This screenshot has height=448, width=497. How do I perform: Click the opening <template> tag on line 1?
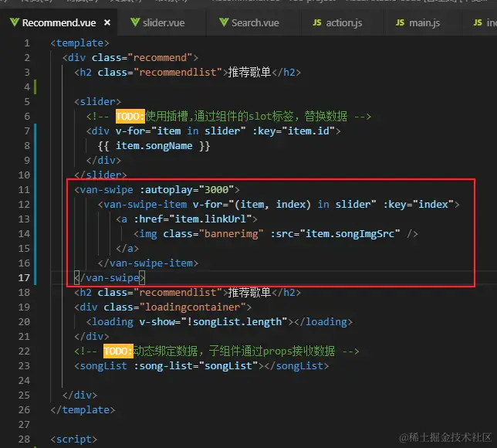point(79,42)
